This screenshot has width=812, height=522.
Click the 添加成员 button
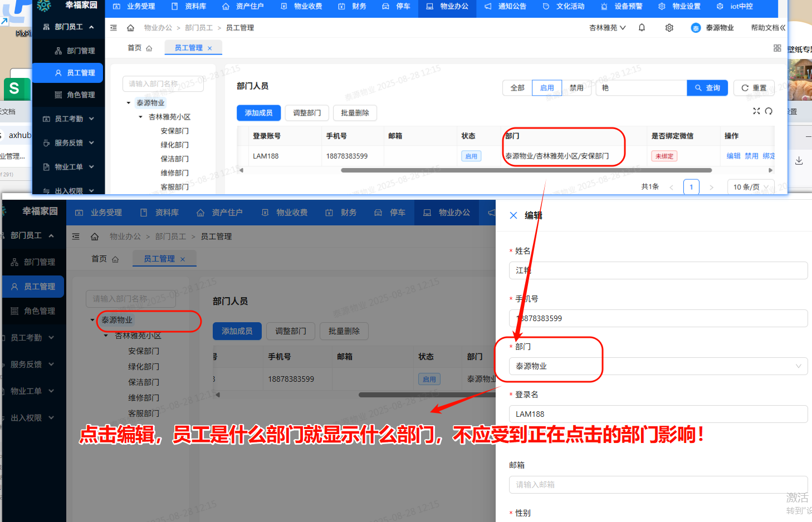click(258, 112)
